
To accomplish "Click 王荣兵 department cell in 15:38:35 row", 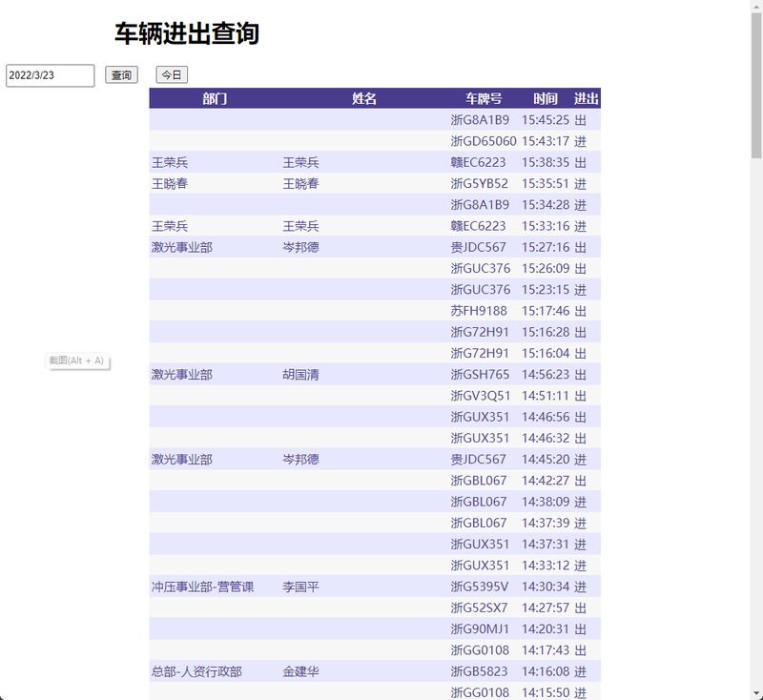I will (170, 162).
